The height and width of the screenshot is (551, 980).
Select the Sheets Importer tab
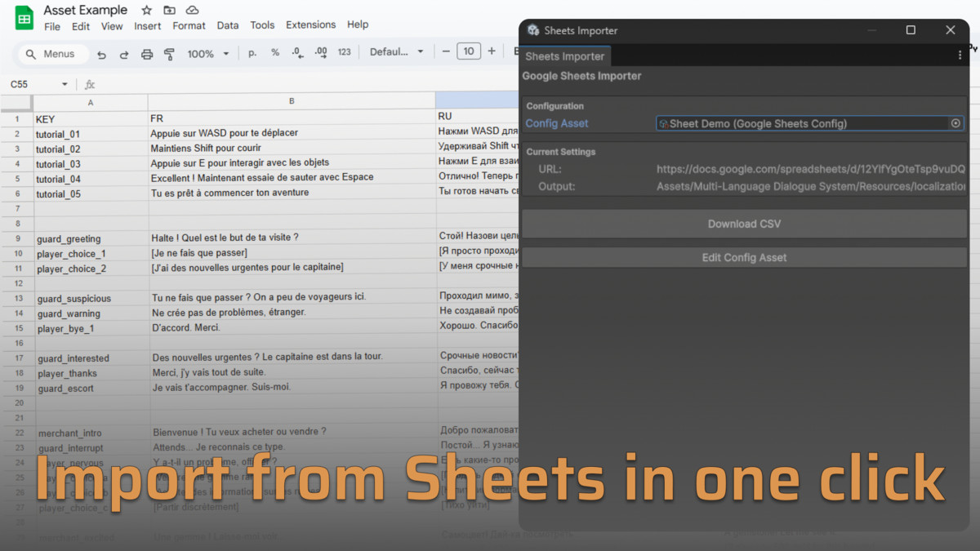[x=565, y=56]
